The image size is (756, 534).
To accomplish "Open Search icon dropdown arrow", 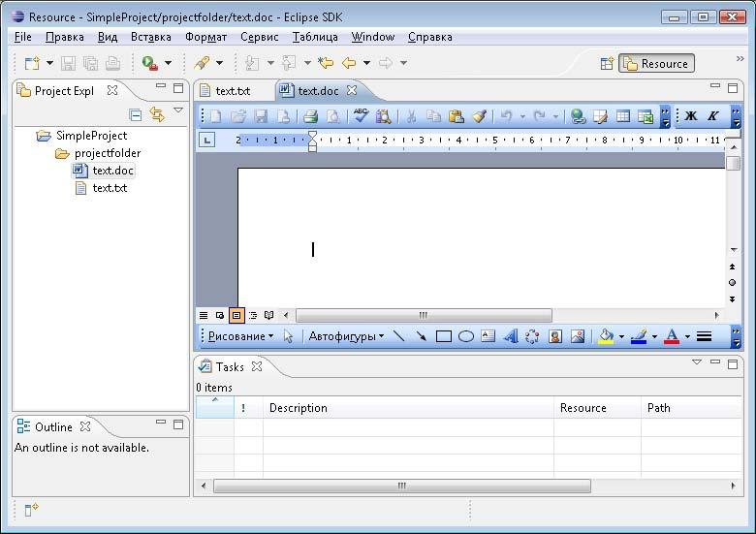I will pyautogui.click(x=219, y=63).
